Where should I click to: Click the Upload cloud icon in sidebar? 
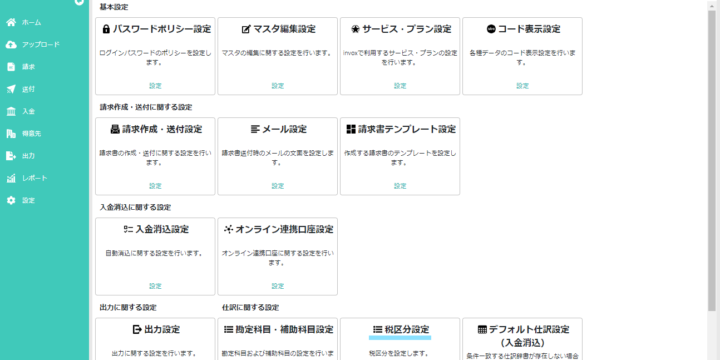point(11,45)
